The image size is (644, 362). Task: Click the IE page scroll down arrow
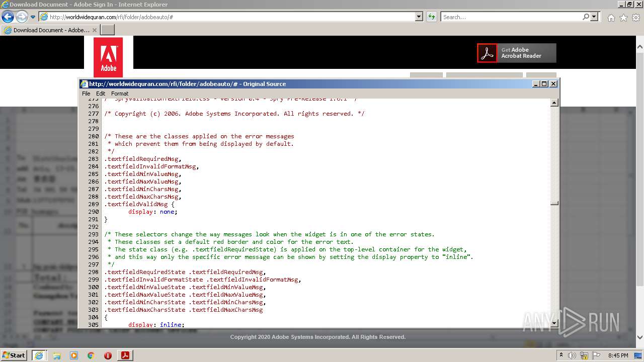[640, 337]
